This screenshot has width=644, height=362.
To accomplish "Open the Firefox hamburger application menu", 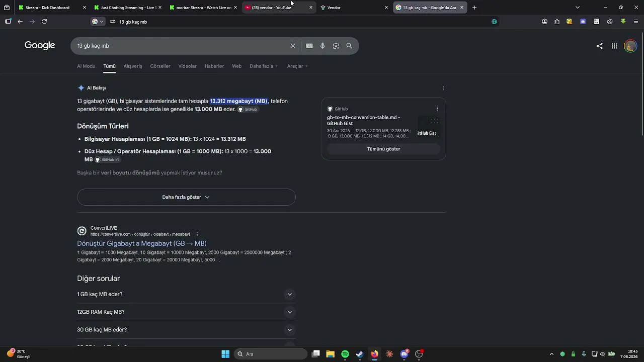I will click(636, 22).
